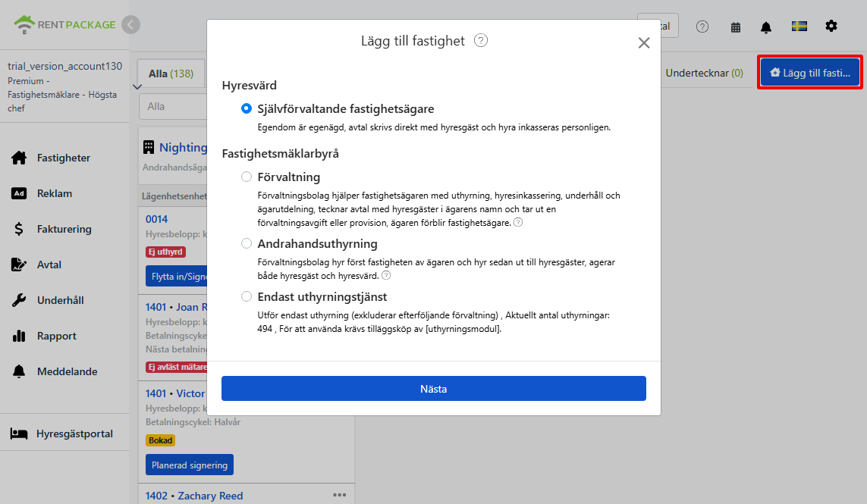
Task: Open Reklam in the sidebar menu
Action: pyautogui.click(x=55, y=193)
